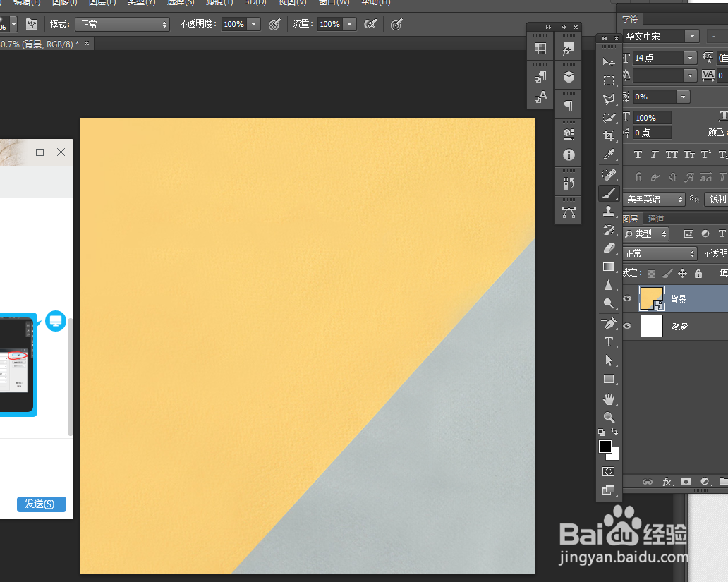Open the layer filter 类型 dropdown
This screenshot has height=582, width=728.
pyautogui.click(x=646, y=234)
